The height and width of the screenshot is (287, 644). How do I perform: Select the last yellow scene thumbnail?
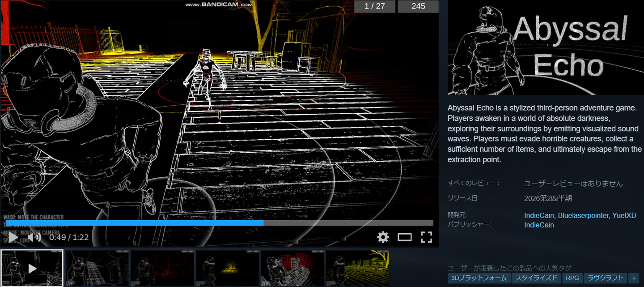click(357, 268)
